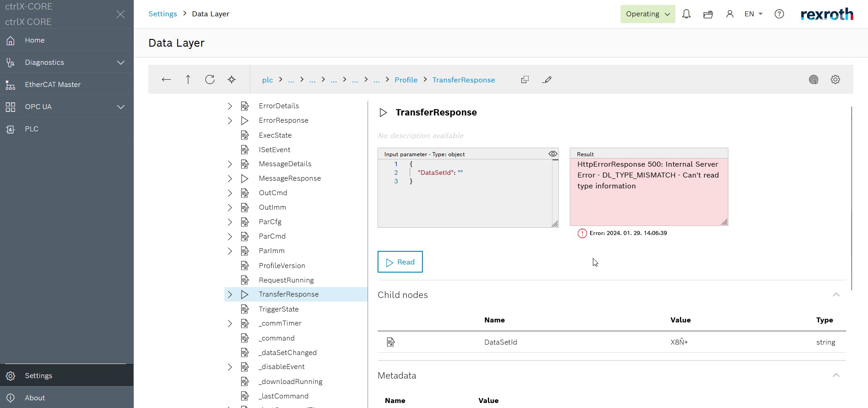Toggle input parameter visibility eye icon

pyautogui.click(x=553, y=154)
